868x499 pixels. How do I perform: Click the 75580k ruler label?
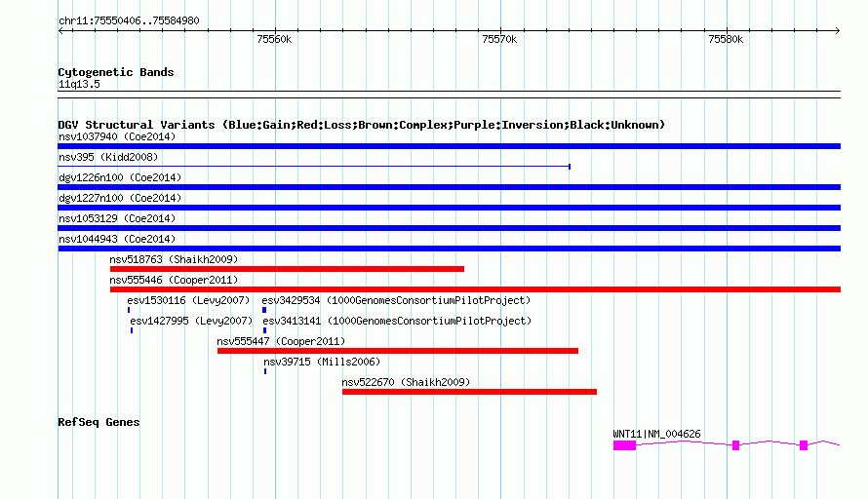726,39
